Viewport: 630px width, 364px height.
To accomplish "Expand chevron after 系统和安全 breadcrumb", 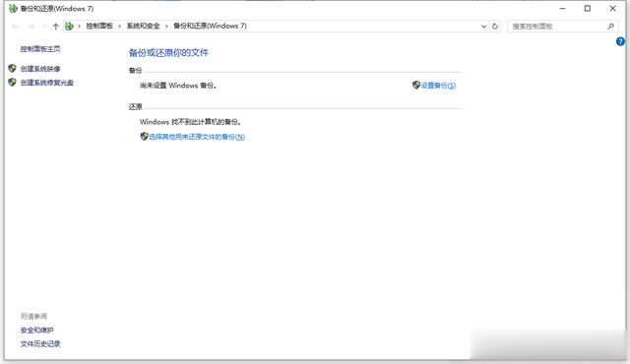I will [x=166, y=27].
